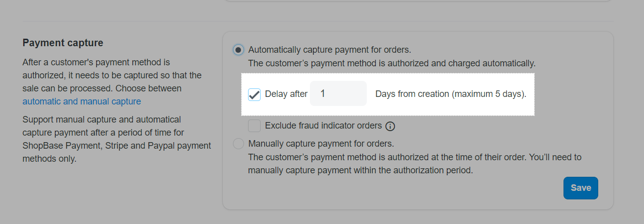644x224 pixels.
Task: Click the horizontal divider above Payment capture
Action: click(317, 22)
